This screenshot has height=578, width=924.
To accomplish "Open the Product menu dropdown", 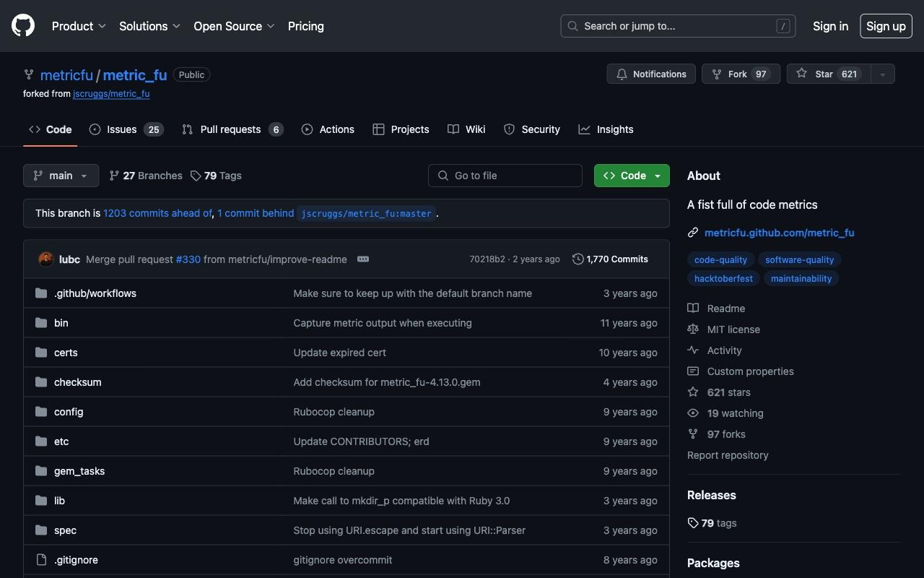I will tap(79, 26).
